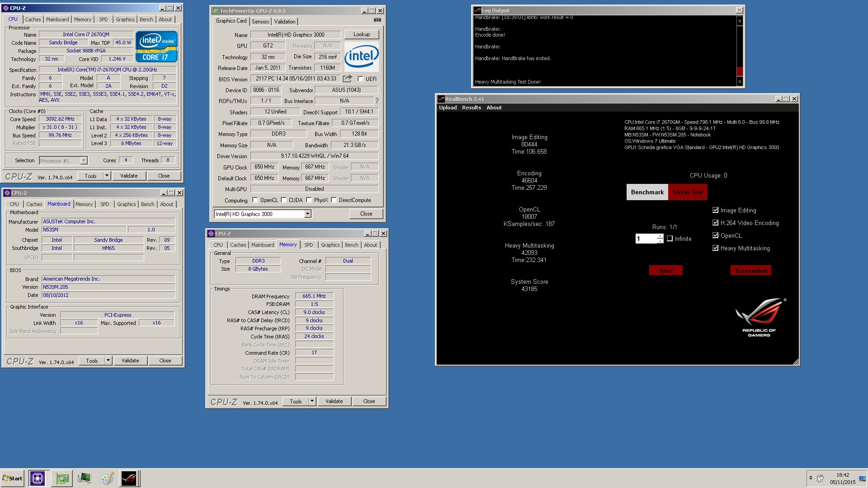
Task: Open Graphics tab in Mainboard CPU-Z window
Action: coord(126,204)
